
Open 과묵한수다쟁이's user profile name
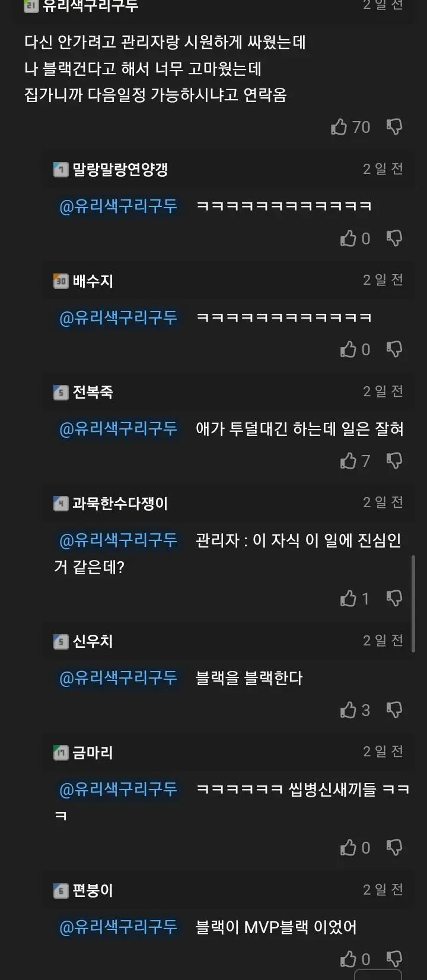[x=120, y=504]
